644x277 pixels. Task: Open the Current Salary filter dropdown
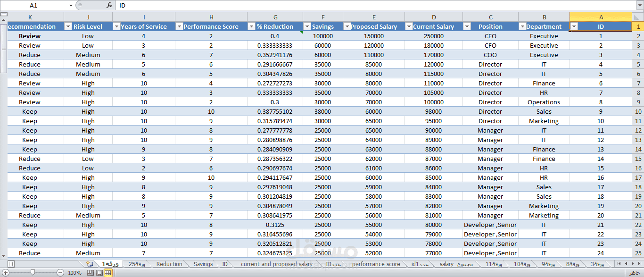pyautogui.click(x=409, y=27)
